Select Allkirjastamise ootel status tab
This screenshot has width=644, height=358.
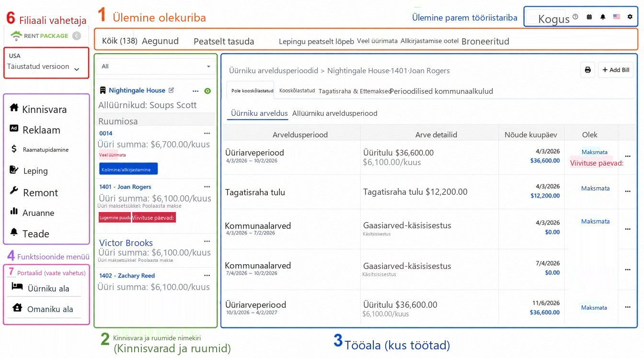tap(429, 41)
